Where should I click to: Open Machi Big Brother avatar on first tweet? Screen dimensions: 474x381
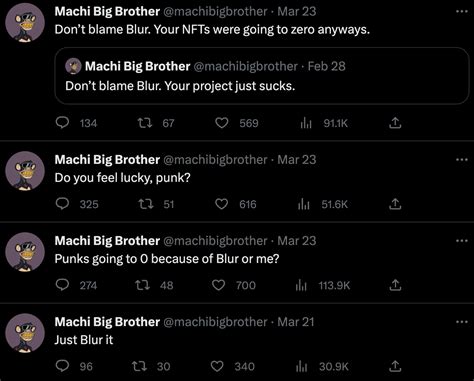coord(25,23)
